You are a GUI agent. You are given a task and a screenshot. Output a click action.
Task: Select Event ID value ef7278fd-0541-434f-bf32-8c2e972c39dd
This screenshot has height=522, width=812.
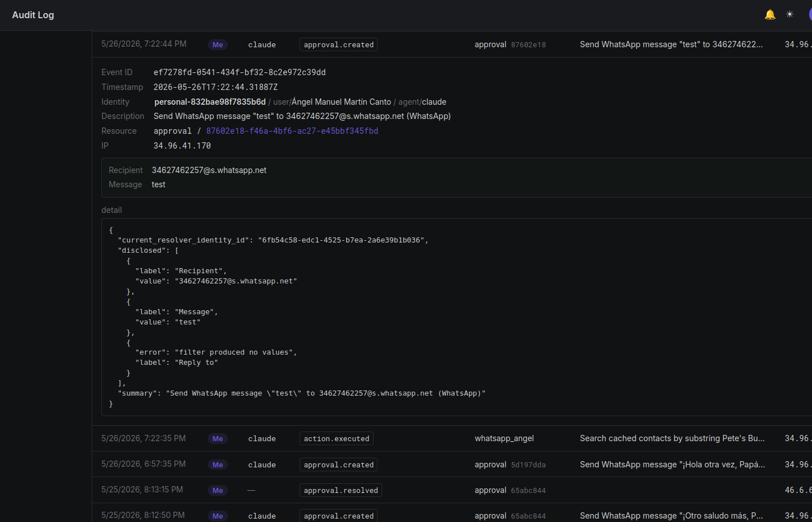click(x=240, y=72)
